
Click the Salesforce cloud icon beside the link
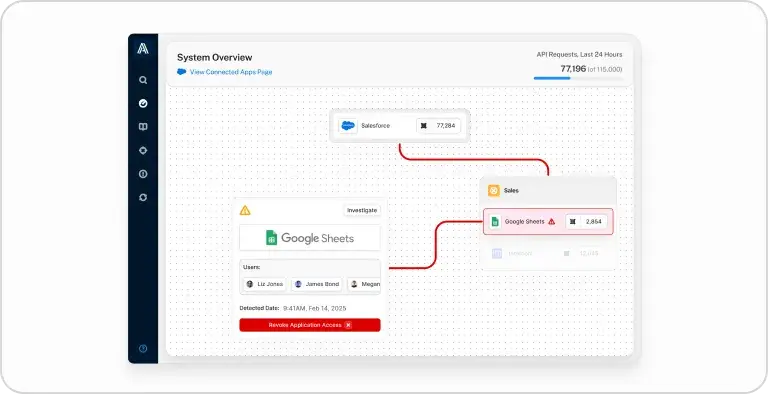182,72
